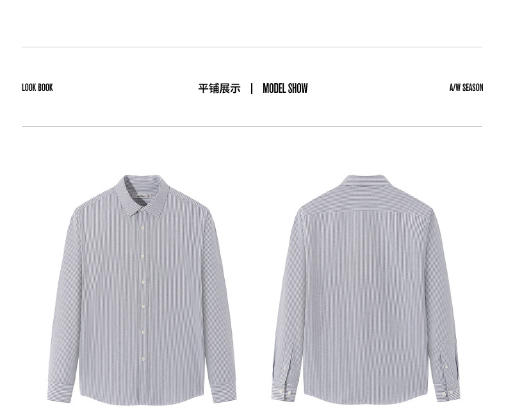Click the collar button on the front shirt
Image resolution: width=506 pixels, height=420 pixels.
142,210
